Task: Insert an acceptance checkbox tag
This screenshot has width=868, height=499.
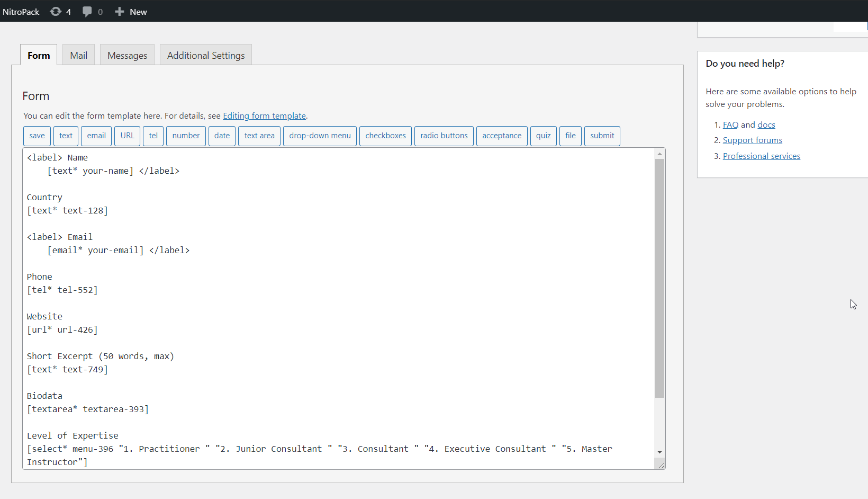Action: click(x=502, y=136)
